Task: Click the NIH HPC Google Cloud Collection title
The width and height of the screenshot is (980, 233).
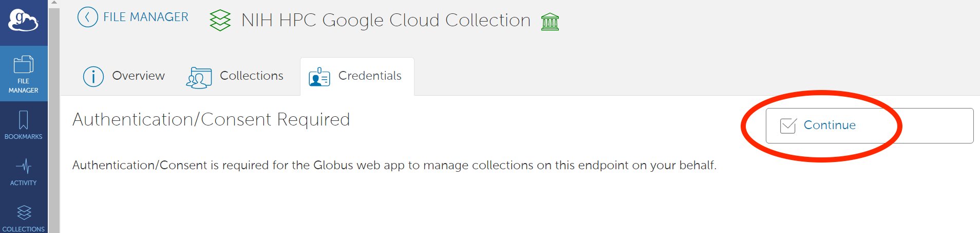Action: [386, 21]
